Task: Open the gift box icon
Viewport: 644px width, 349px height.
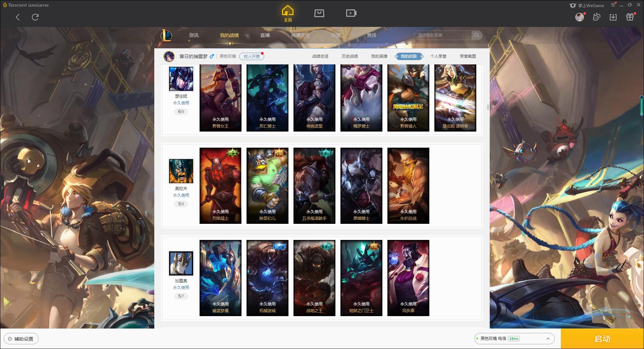Action: pyautogui.click(x=630, y=17)
